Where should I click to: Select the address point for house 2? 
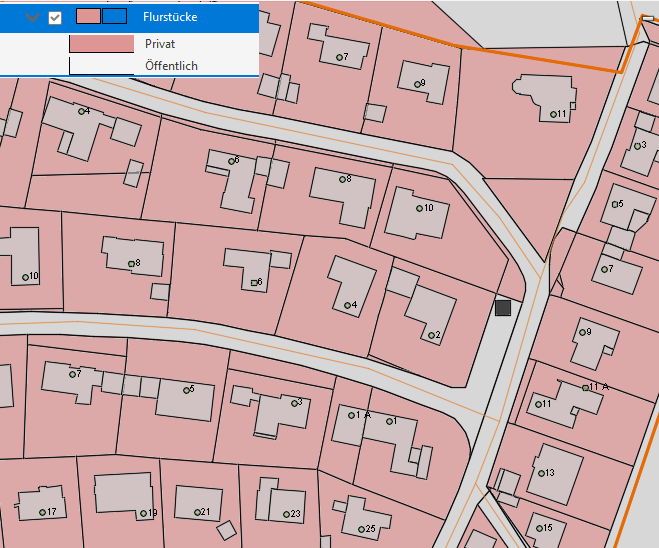click(x=431, y=336)
